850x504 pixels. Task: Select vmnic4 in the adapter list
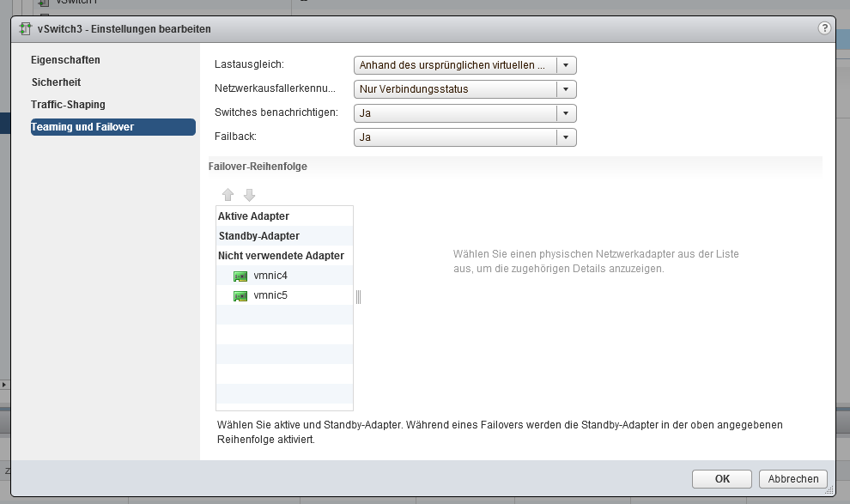coord(270,276)
